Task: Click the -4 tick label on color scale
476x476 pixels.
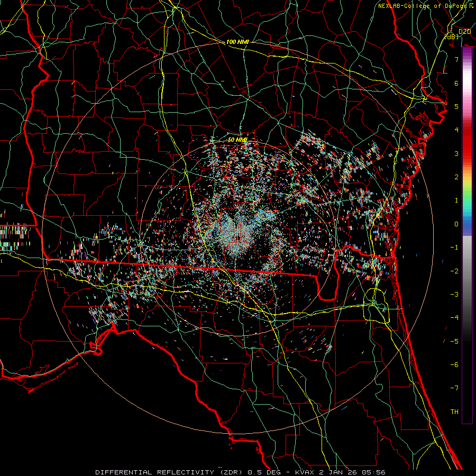Action: (x=454, y=318)
